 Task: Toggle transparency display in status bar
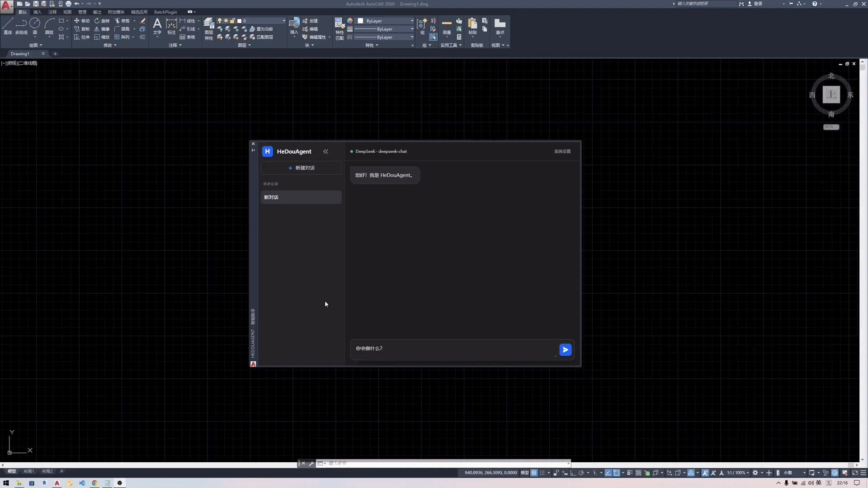(x=638, y=473)
